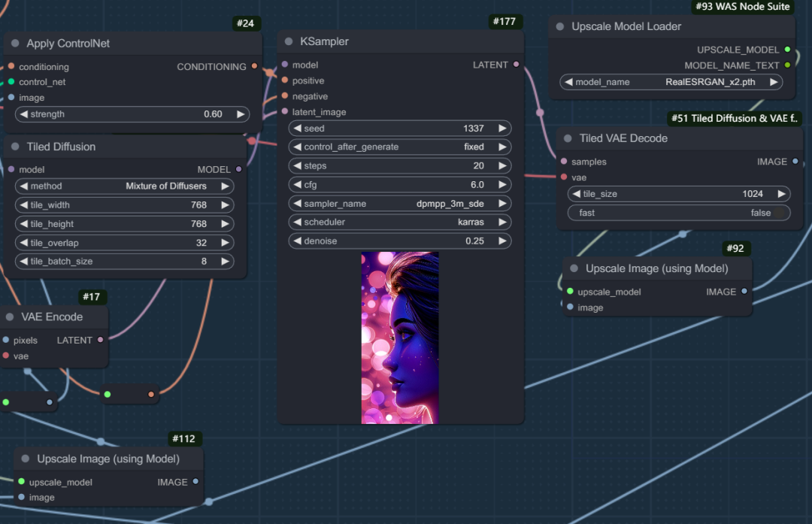Click VAE Encode LATENT output socket
This screenshot has height=524, width=812.
coord(101,340)
